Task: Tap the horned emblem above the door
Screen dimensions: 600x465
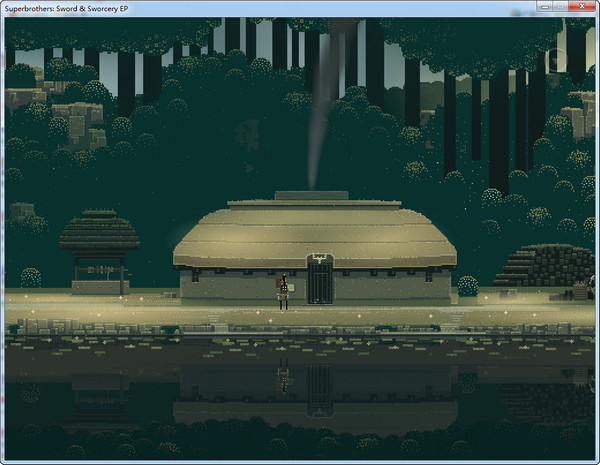Action: (x=320, y=258)
